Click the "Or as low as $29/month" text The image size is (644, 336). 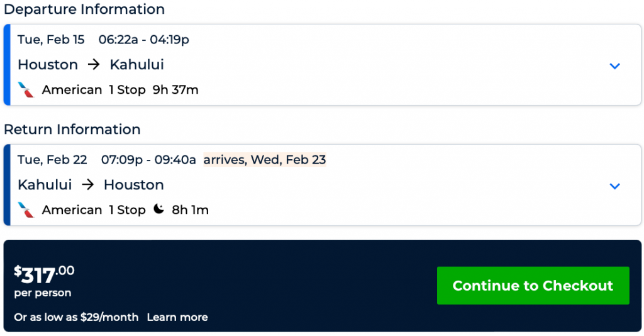point(76,317)
